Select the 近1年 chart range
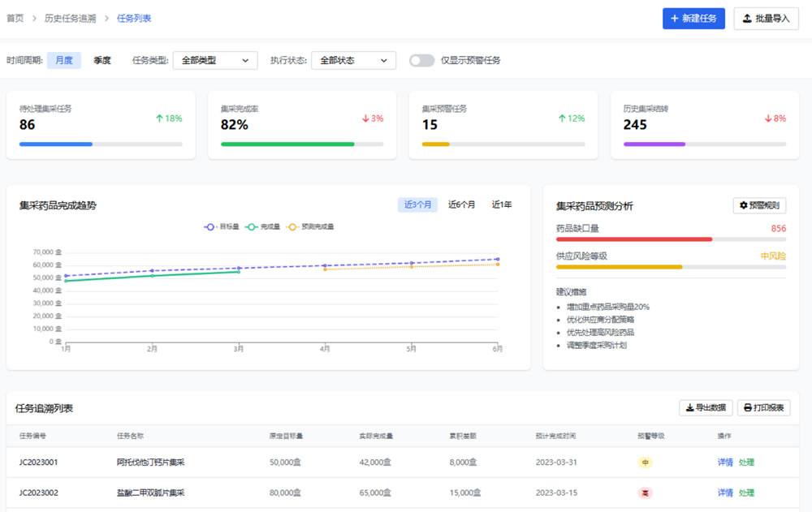Screen dimensions: 812x512 [x=501, y=204]
